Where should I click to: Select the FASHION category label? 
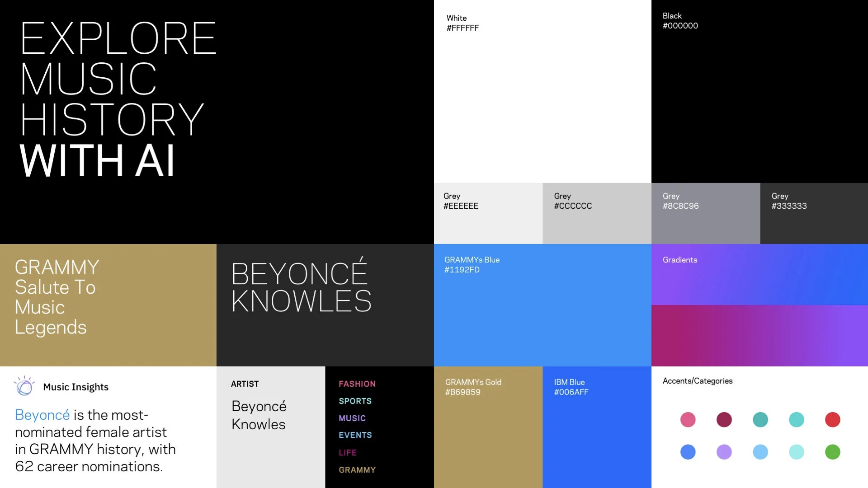coord(357,384)
